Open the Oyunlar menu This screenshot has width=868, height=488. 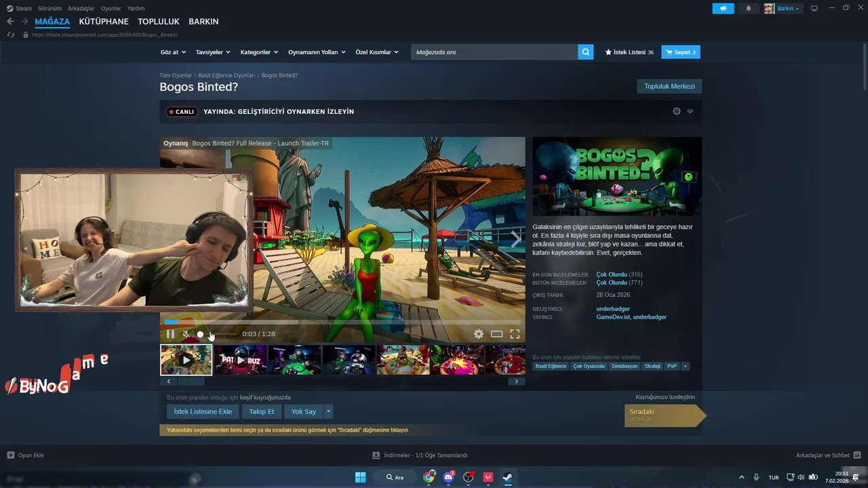click(111, 8)
